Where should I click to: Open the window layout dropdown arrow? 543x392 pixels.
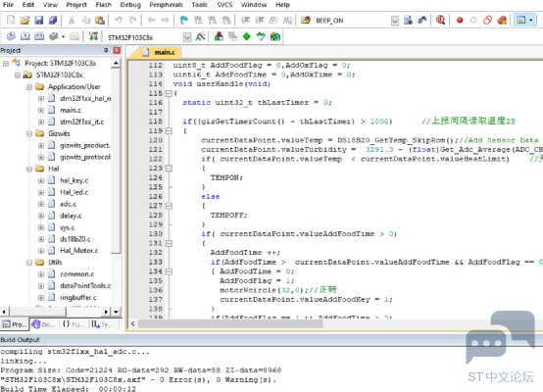[530, 21]
